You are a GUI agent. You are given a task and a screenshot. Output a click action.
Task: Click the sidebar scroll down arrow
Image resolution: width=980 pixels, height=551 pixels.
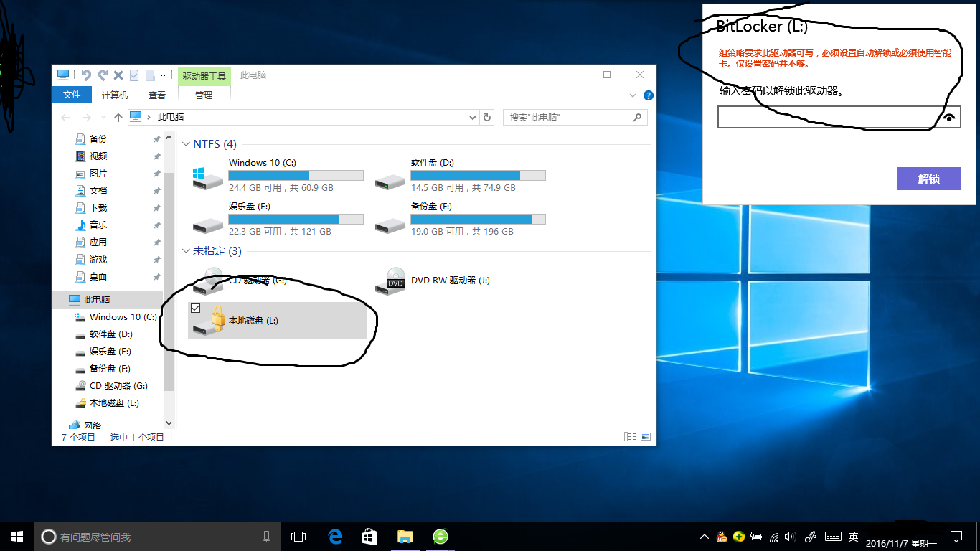click(169, 424)
